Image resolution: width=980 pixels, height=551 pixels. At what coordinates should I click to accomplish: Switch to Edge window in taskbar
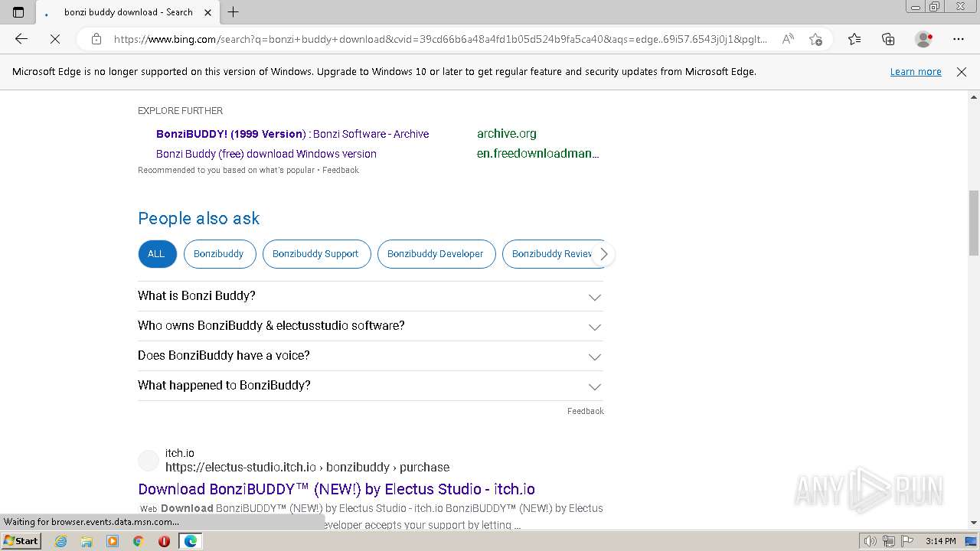[190, 541]
